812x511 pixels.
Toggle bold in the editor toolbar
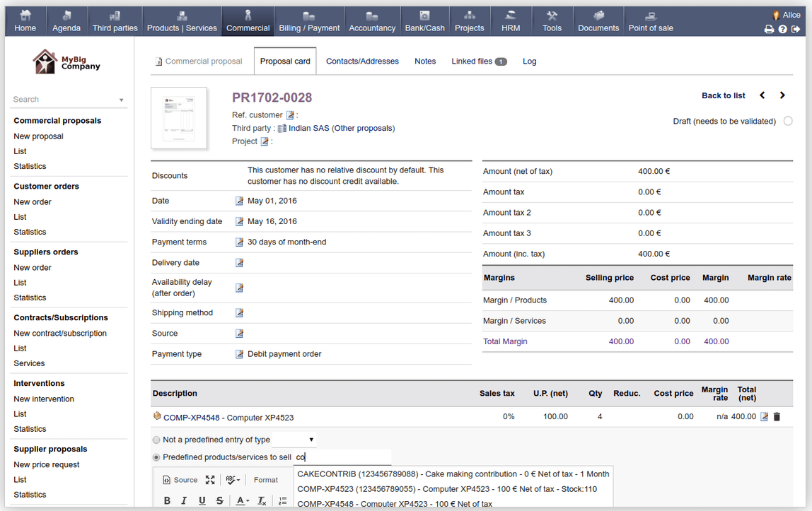tap(167, 500)
